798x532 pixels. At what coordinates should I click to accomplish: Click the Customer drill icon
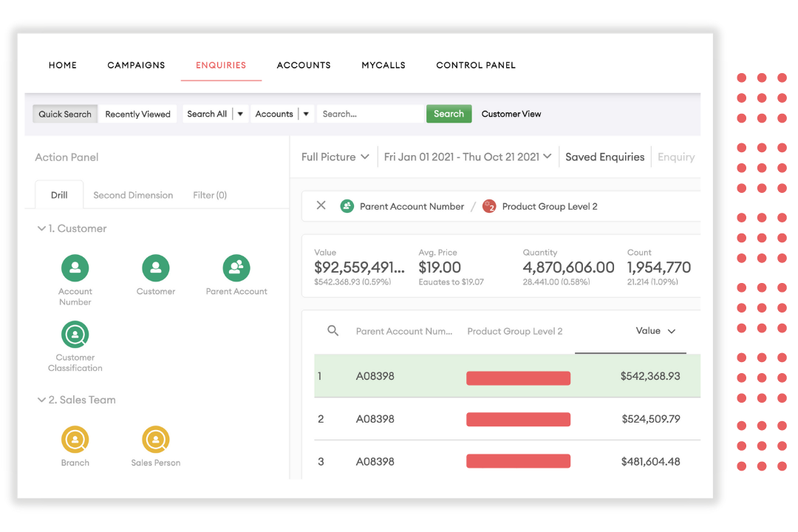(156, 267)
